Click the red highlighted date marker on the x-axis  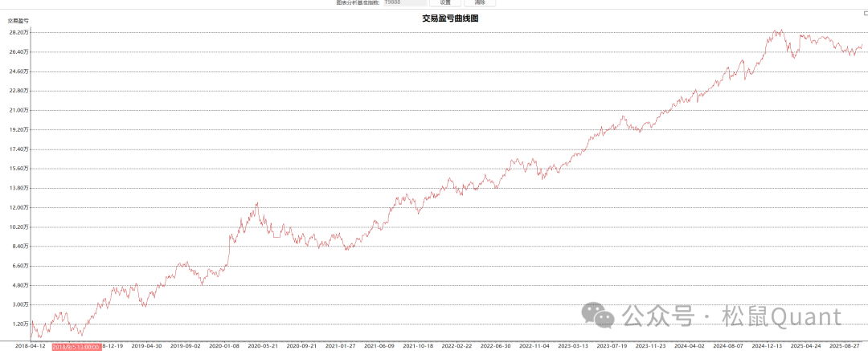point(76,346)
